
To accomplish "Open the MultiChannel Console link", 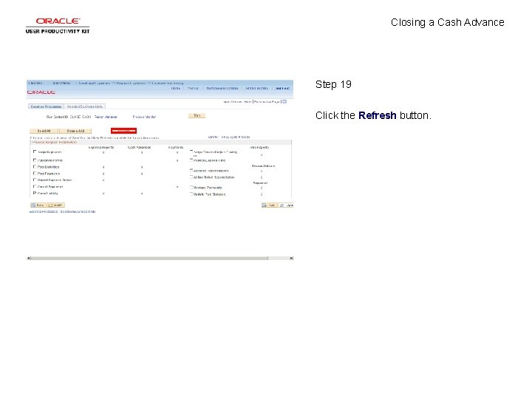I will point(222,88).
